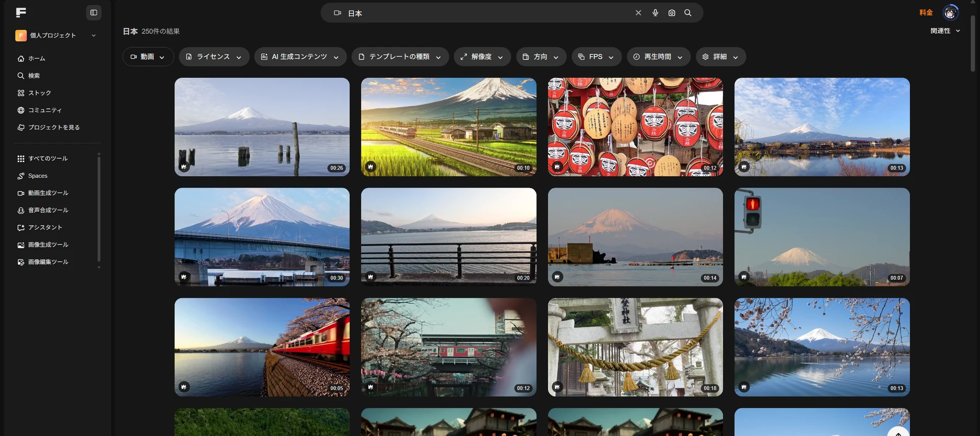
Task: Click the sidebar tools scrollbar
Action: coord(99,209)
